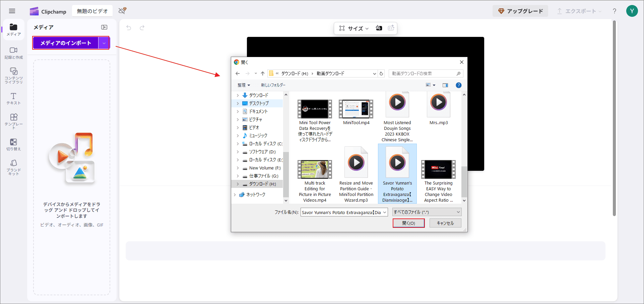The height and width of the screenshot is (304, 644).
Task: Select The Surprising EASY Way video
Action: coord(439,181)
